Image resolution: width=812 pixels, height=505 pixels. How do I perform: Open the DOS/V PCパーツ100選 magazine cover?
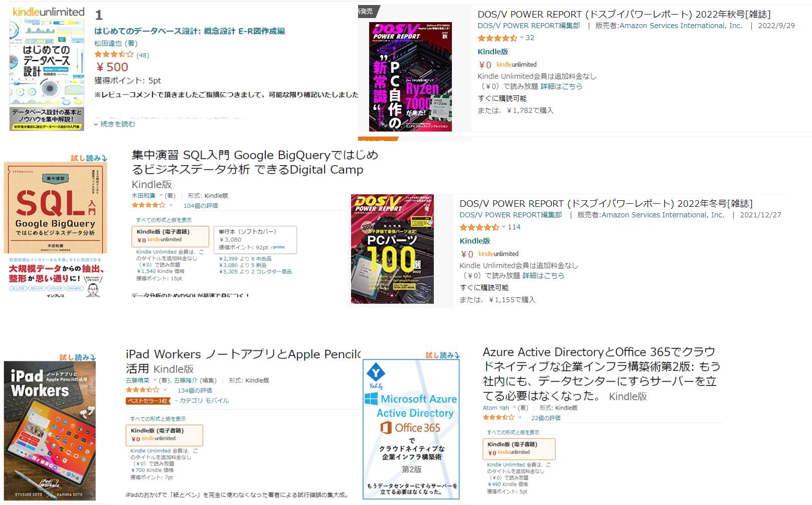click(392, 249)
